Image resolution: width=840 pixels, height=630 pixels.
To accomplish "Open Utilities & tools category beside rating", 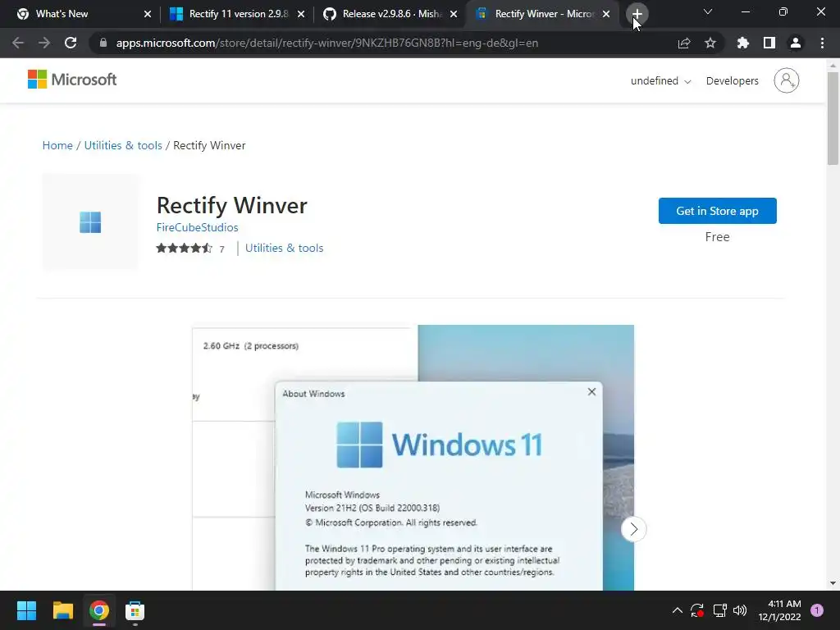I will 284,248.
